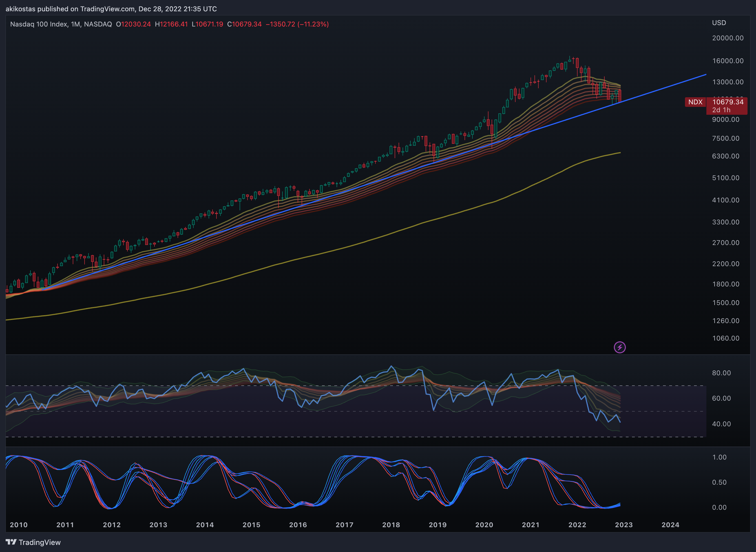Screen dimensions: 756x552
Task: Click the open value O12030.24
Action: tap(133, 24)
